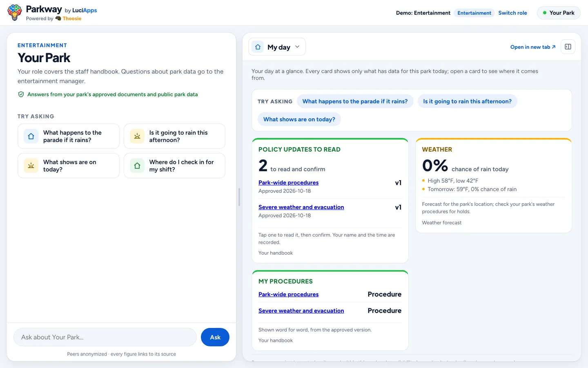Click the Switch role link

[x=512, y=13]
